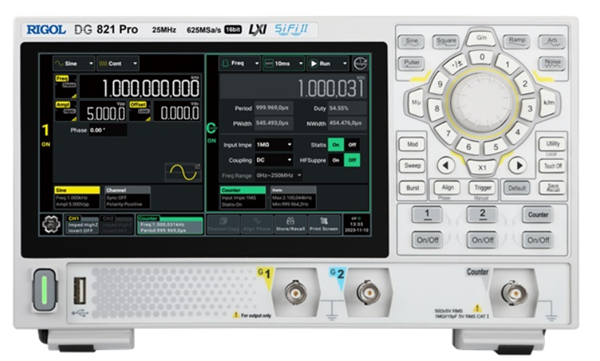Select the Square waveform key
This screenshot has width=600, height=361.
tap(446, 41)
